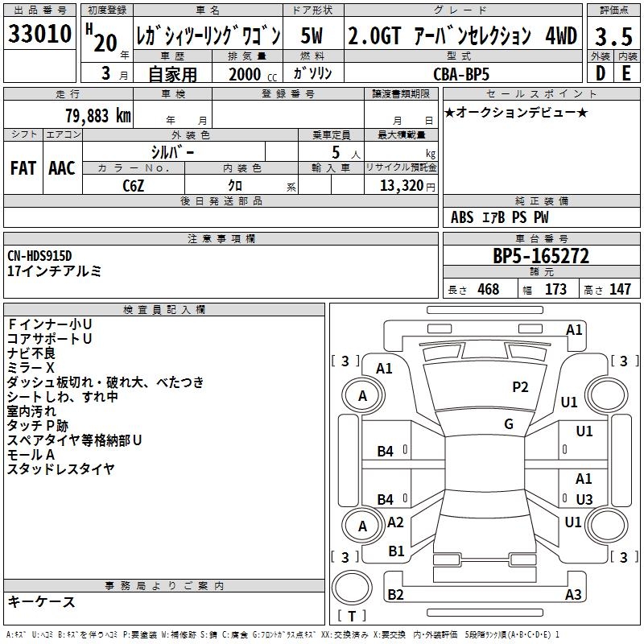Click the model code CBA-BP5 field

(463, 73)
